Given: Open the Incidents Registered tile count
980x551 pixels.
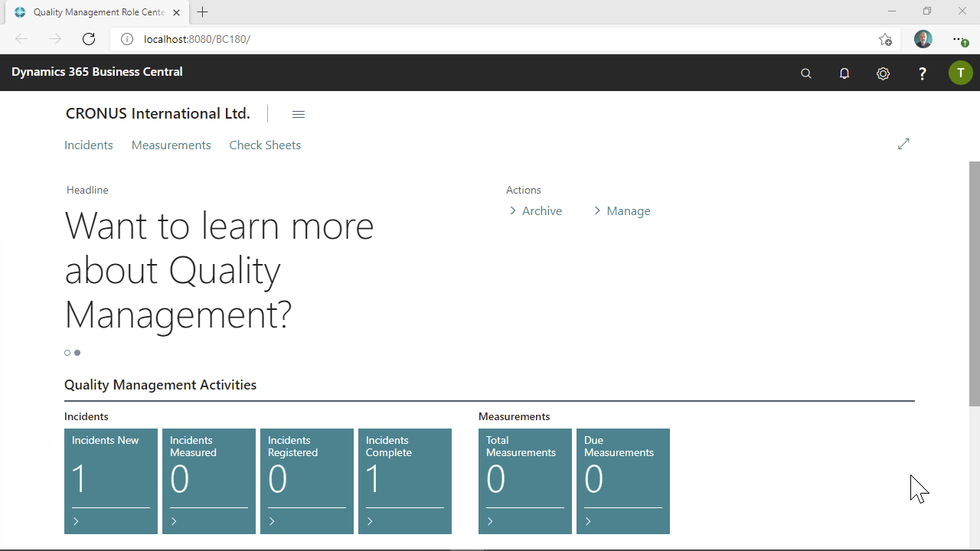Looking at the screenshot, I should (x=277, y=480).
